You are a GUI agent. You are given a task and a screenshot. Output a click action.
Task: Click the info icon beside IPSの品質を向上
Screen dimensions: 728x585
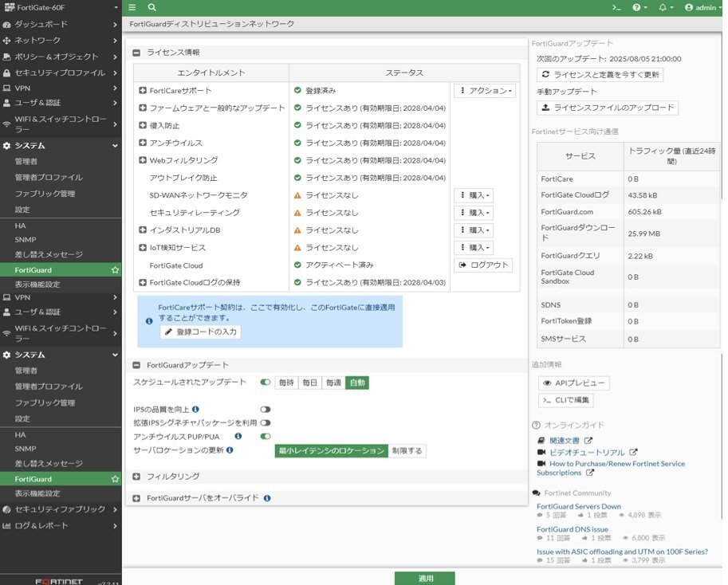[195, 409]
